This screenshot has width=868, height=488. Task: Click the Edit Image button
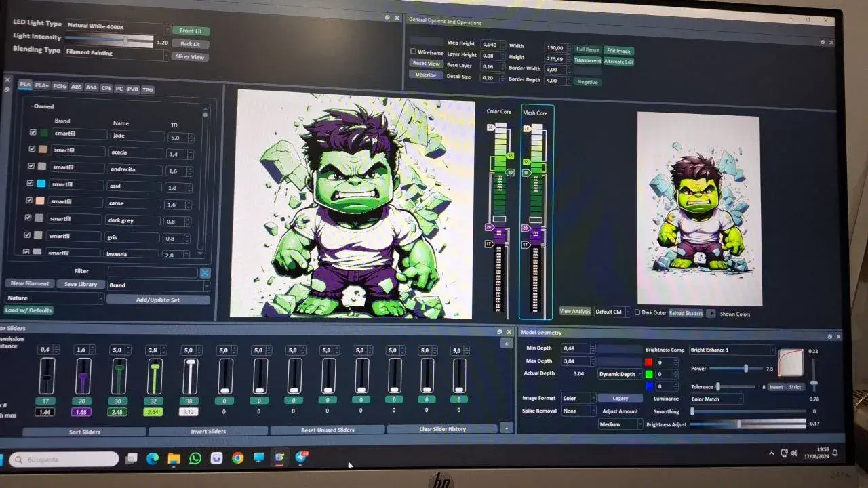[618, 51]
